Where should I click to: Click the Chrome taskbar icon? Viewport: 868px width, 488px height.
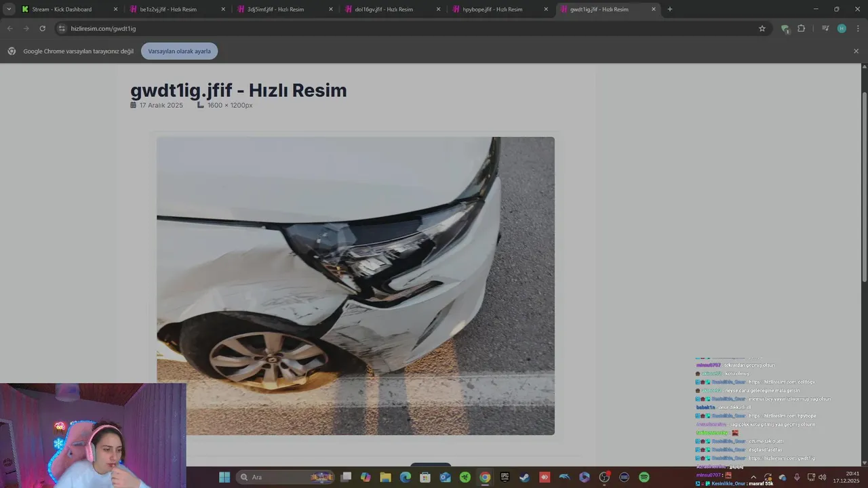(x=485, y=477)
